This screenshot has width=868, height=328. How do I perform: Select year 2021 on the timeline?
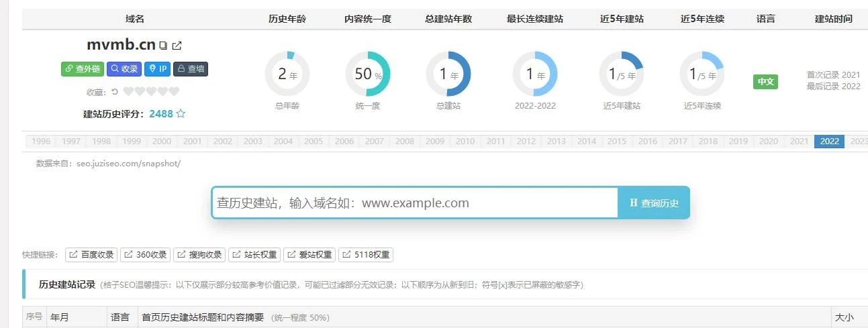[799, 142]
